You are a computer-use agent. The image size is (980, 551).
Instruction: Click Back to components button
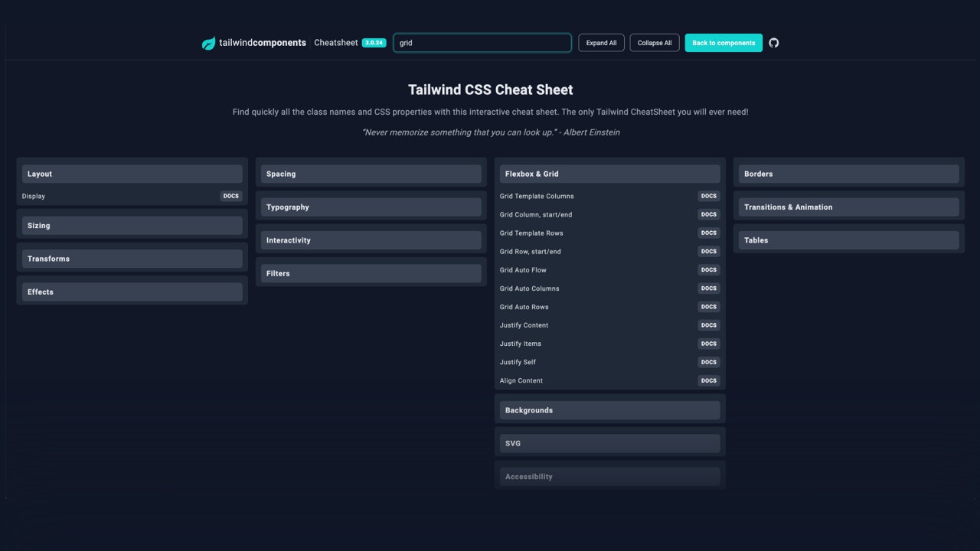click(x=724, y=43)
